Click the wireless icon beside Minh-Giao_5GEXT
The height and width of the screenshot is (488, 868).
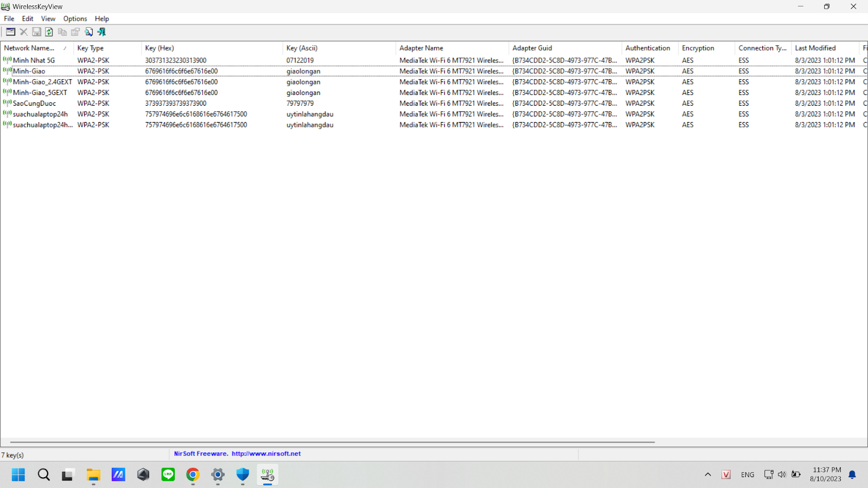[x=7, y=92]
